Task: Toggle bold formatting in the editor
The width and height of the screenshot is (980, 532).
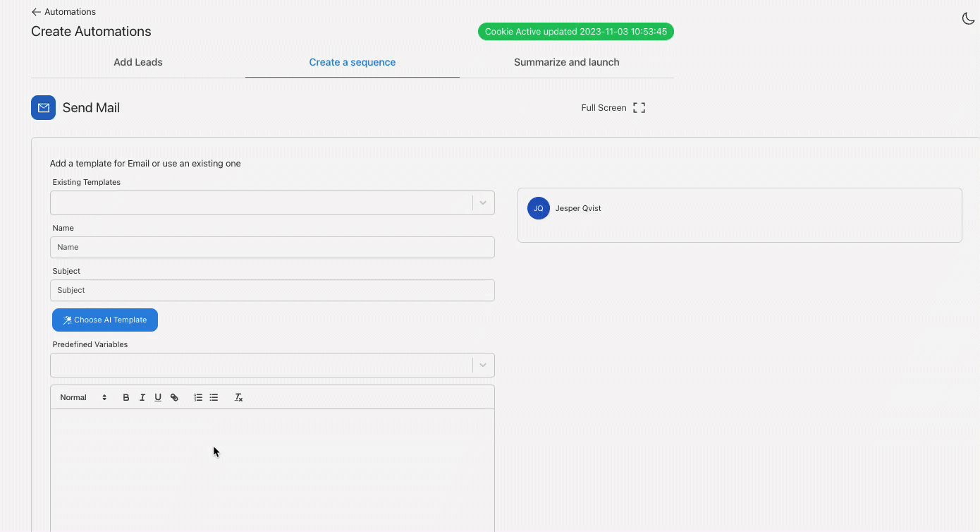Action: pyautogui.click(x=126, y=397)
